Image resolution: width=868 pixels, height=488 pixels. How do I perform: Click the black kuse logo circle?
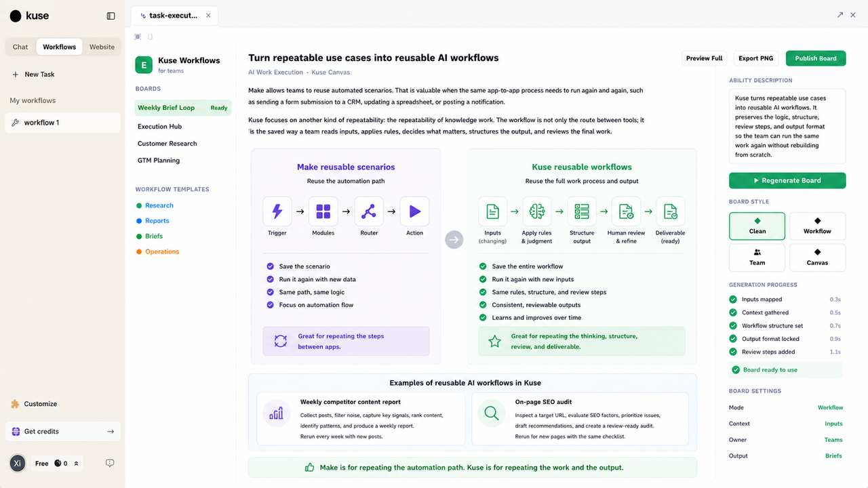click(16, 16)
